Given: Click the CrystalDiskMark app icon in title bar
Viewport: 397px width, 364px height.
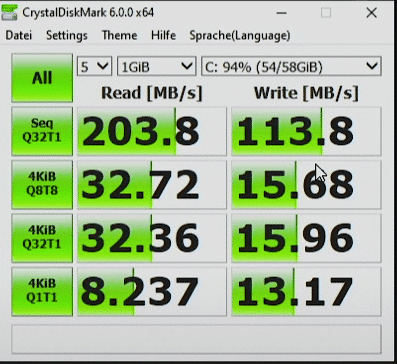Looking at the screenshot, I should point(9,12).
